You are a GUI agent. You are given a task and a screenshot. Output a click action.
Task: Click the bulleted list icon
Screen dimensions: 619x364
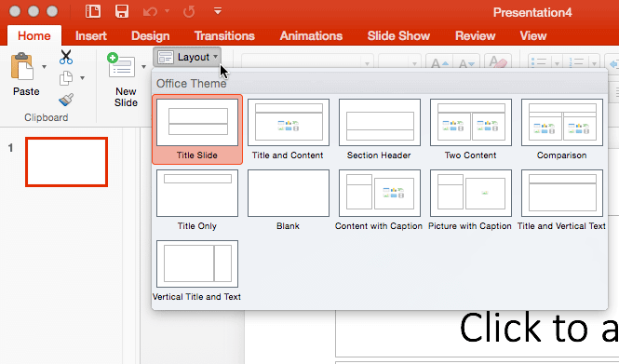(x=539, y=62)
